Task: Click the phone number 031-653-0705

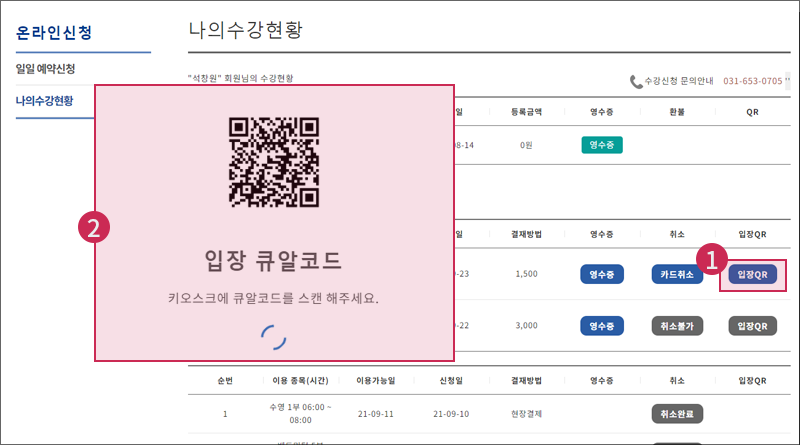Action: coord(753,81)
